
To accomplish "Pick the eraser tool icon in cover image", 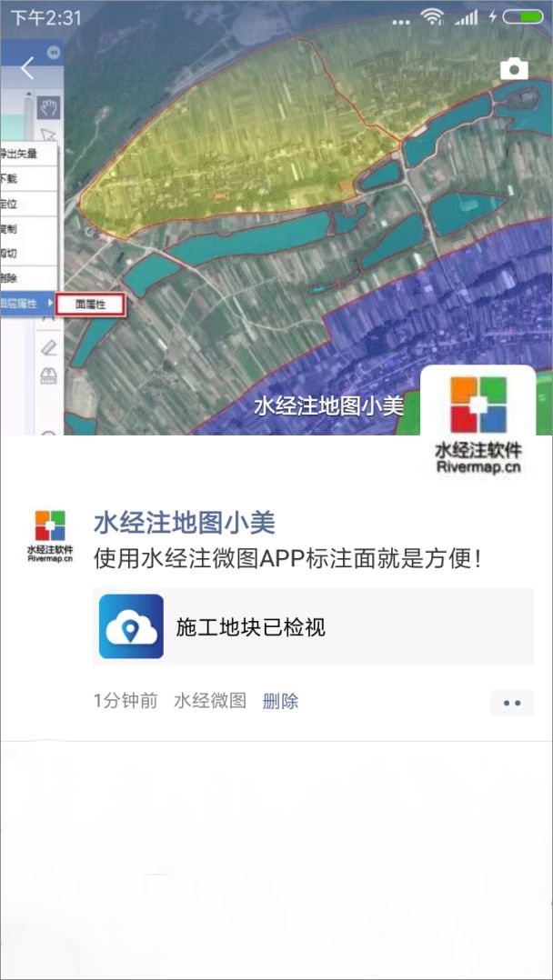I will pos(49,347).
